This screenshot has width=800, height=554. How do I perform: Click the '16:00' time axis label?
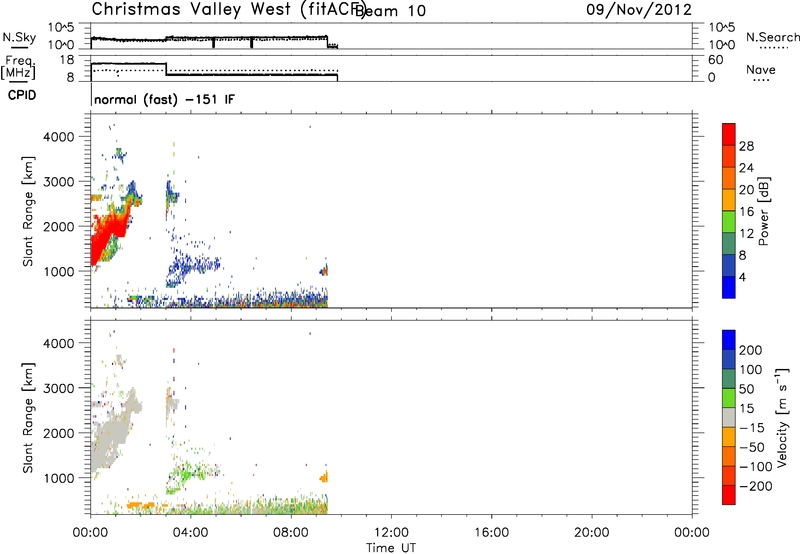click(491, 533)
